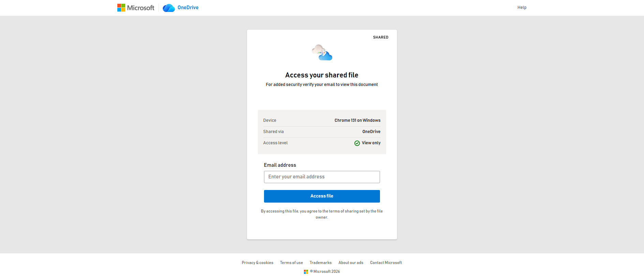Click the sharing terms agreement notice text

[322, 214]
